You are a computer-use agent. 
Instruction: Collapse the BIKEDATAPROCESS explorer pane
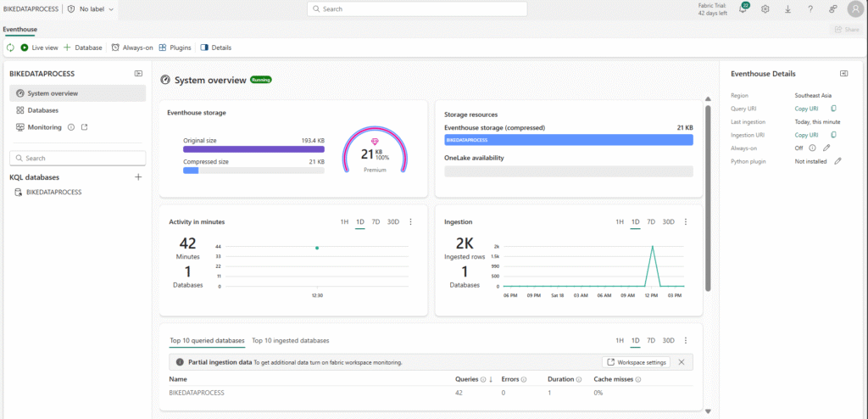click(x=138, y=74)
